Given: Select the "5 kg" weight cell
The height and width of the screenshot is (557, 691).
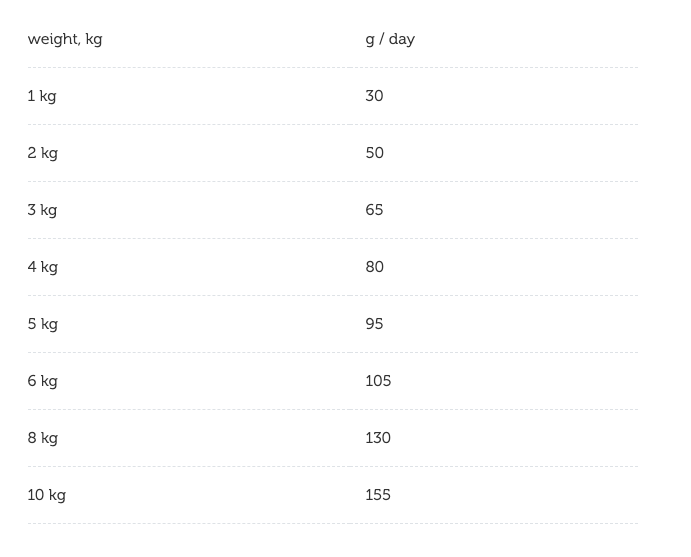Looking at the screenshot, I should 43,324.
